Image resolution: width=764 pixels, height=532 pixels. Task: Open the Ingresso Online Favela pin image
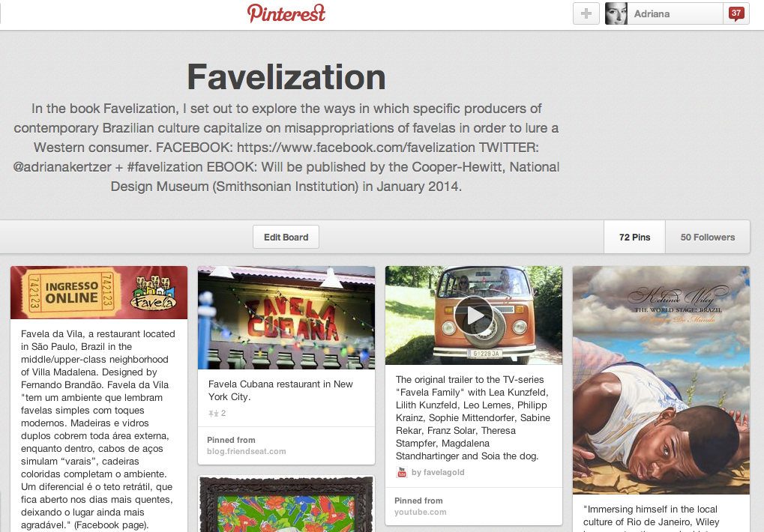point(99,292)
